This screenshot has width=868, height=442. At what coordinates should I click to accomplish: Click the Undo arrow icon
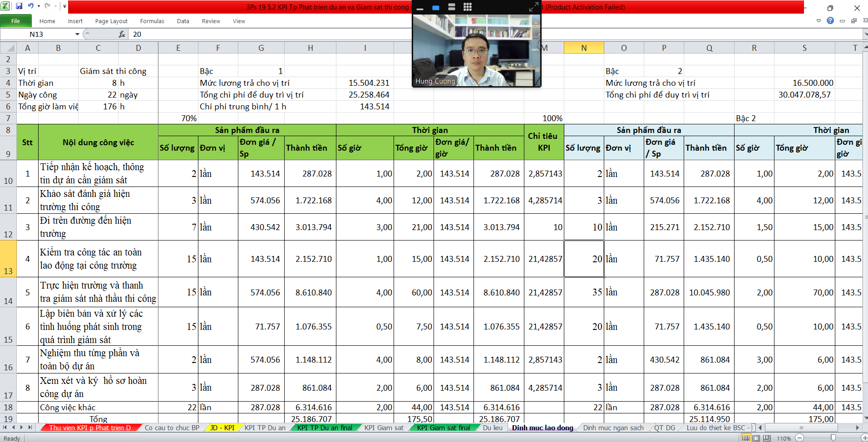[x=30, y=6]
